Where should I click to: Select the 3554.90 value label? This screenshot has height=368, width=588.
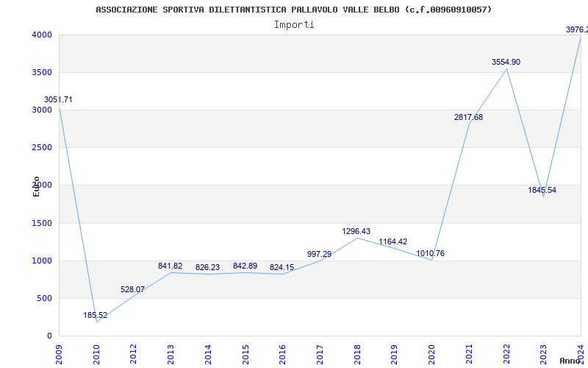click(x=506, y=62)
